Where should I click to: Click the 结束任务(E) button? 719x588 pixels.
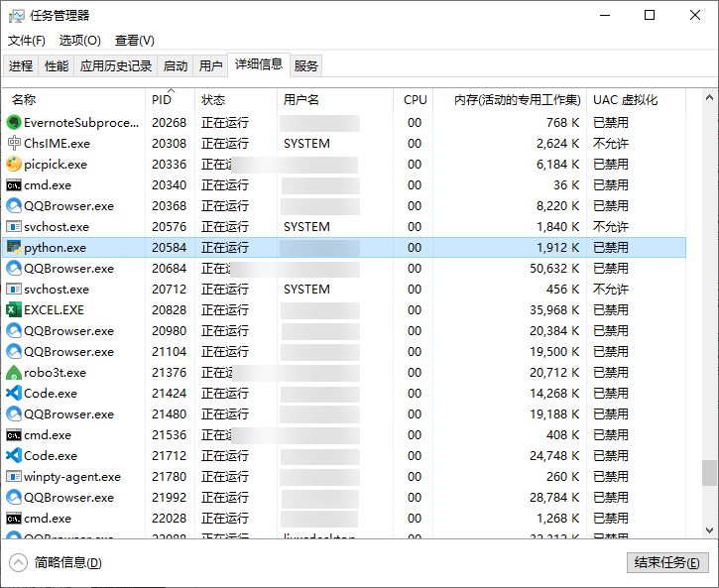(667, 562)
